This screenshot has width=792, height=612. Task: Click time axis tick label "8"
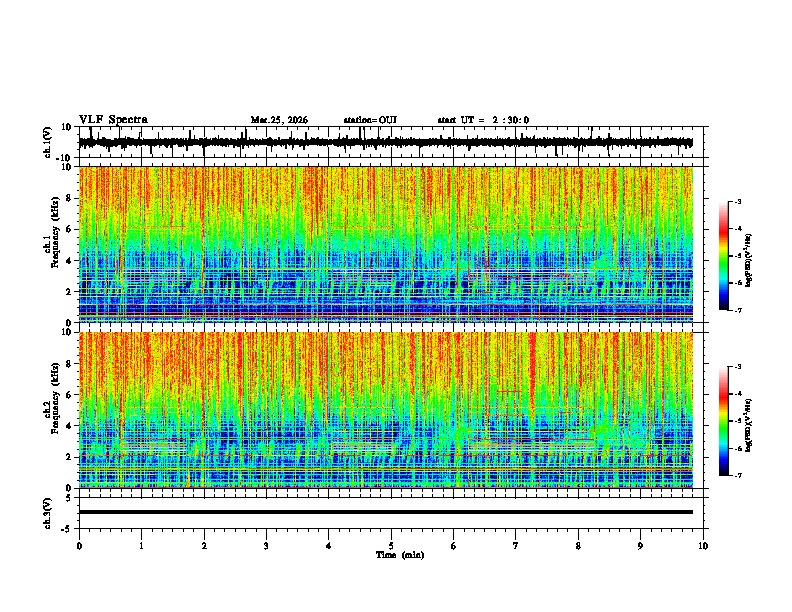coord(578,546)
